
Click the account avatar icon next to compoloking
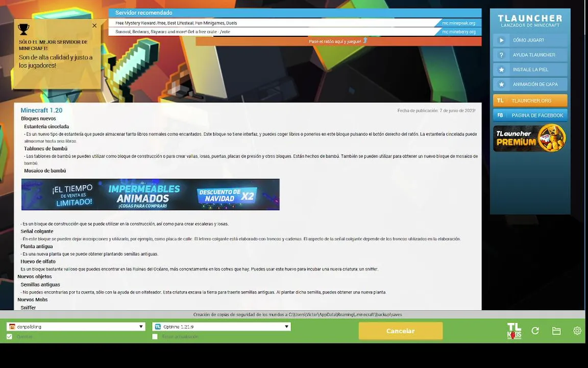tap(12, 327)
